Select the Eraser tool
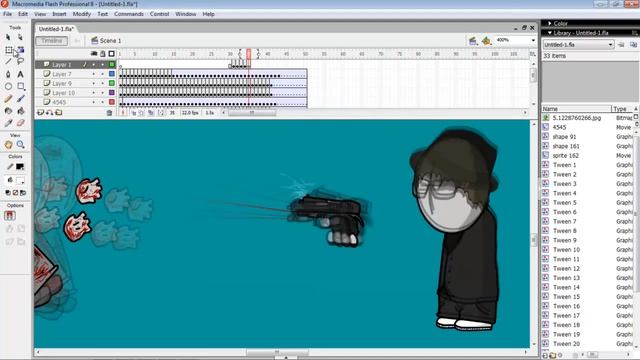The height and width of the screenshot is (360, 640). coord(20,123)
